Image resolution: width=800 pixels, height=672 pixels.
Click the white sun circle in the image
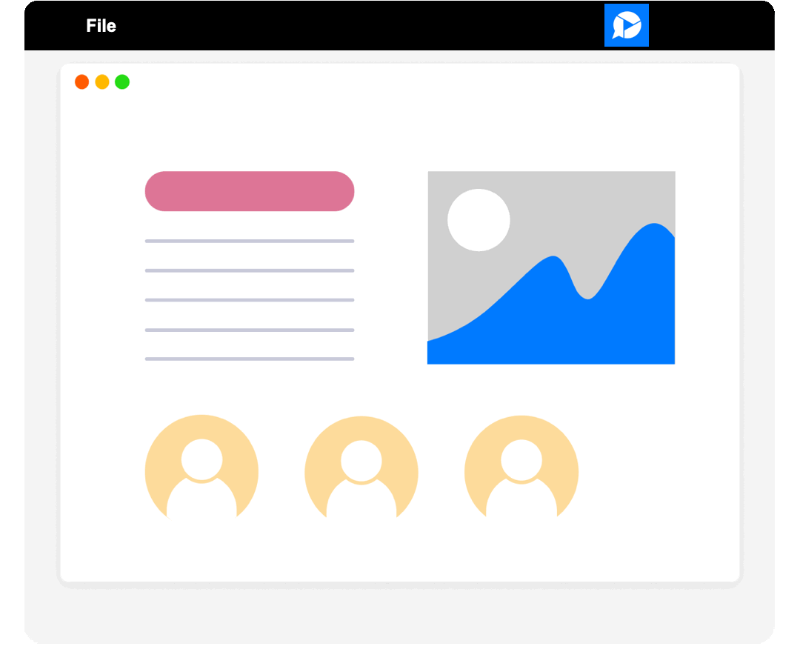pyautogui.click(x=479, y=220)
